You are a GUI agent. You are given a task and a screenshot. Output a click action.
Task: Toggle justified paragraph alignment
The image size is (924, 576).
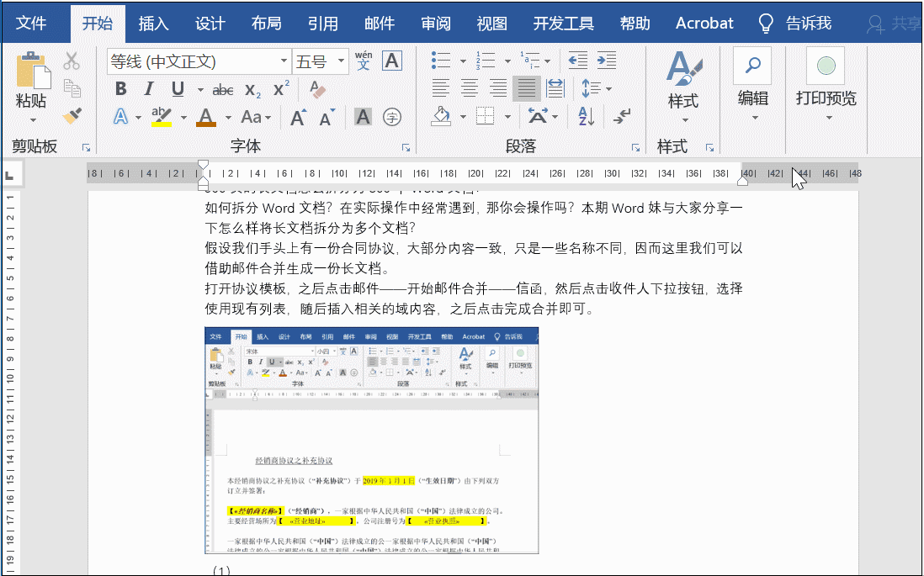click(527, 88)
